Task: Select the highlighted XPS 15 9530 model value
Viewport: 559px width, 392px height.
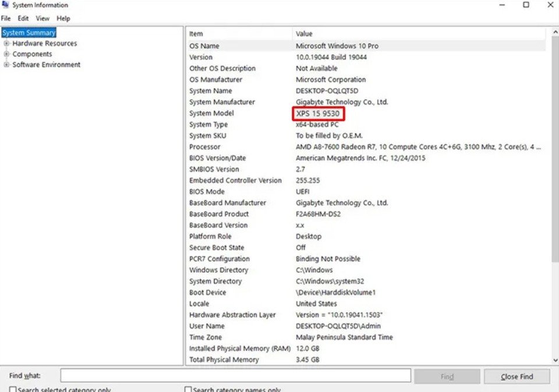Action: [x=318, y=113]
